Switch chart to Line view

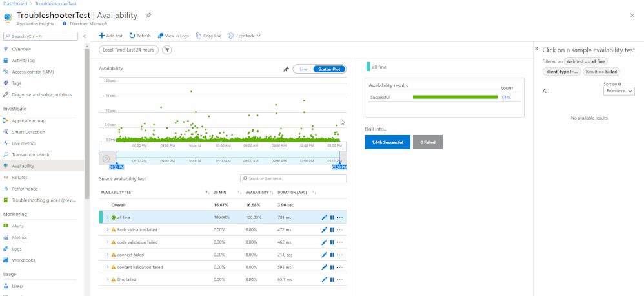coord(303,69)
